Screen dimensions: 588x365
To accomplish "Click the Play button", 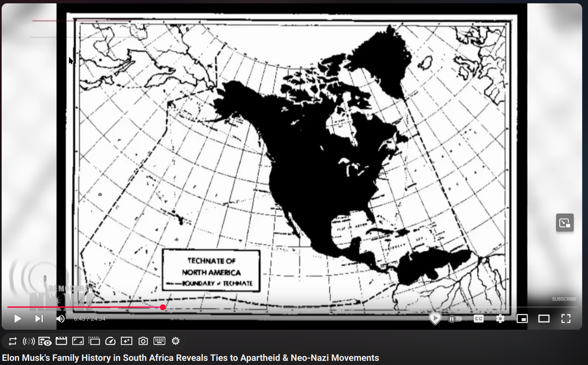I will (17, 318).
